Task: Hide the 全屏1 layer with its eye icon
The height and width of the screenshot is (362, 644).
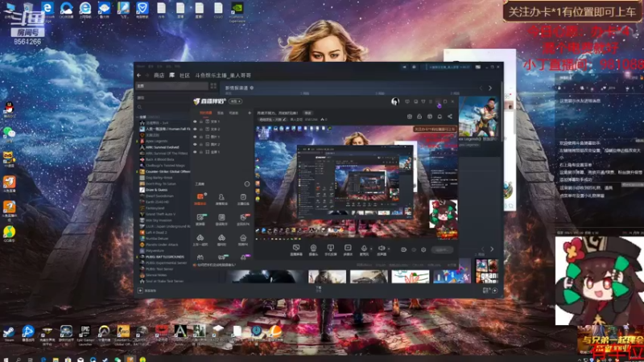Action: (195, 152)
